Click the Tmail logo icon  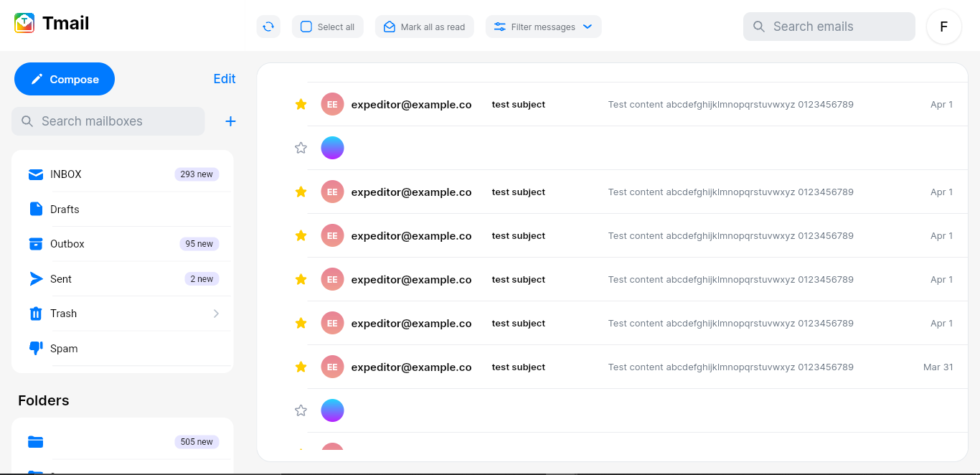point(24,22)
